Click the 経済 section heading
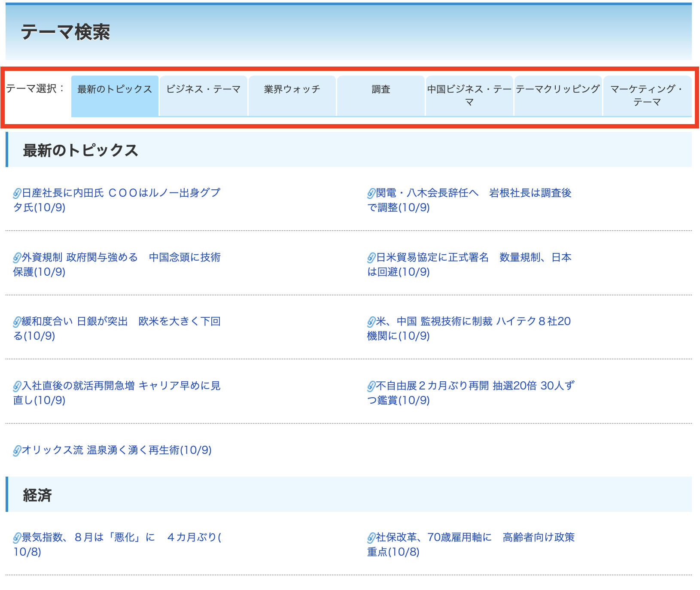This screenshot has height=590, width=700. 37,495
